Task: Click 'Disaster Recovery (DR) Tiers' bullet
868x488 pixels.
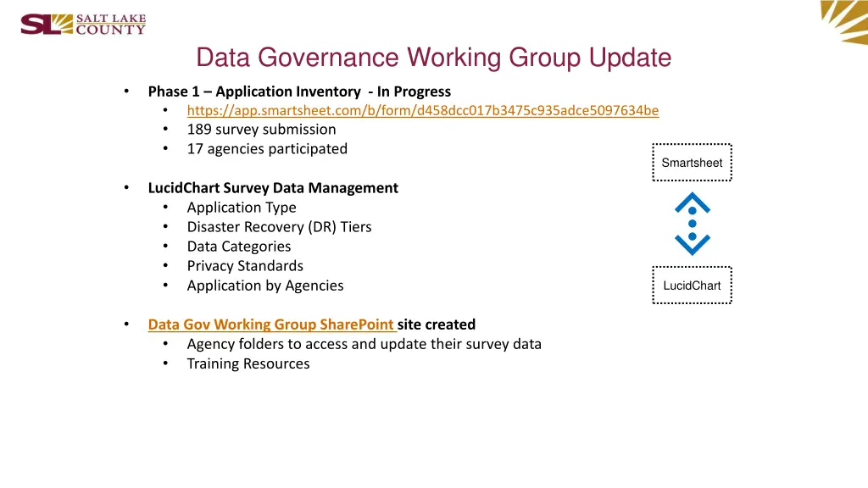Action: pos(279,227)
